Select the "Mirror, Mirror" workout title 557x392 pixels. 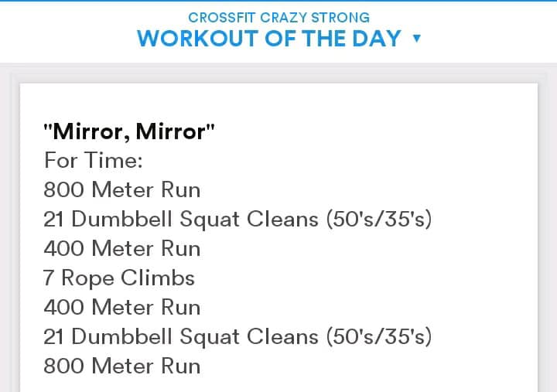coord(129,131)
